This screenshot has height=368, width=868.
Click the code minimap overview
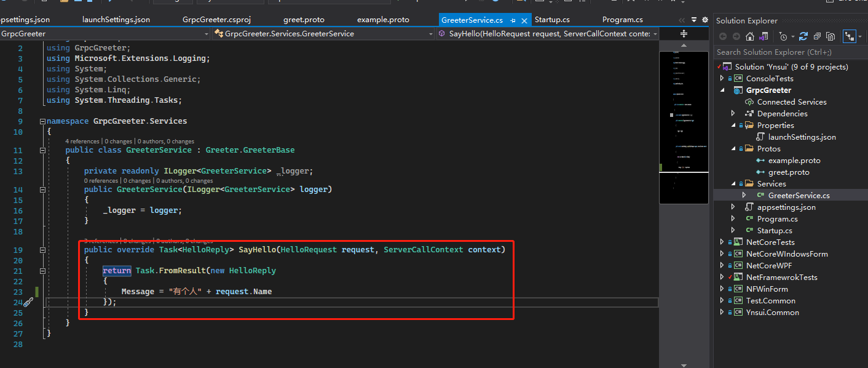684,127
